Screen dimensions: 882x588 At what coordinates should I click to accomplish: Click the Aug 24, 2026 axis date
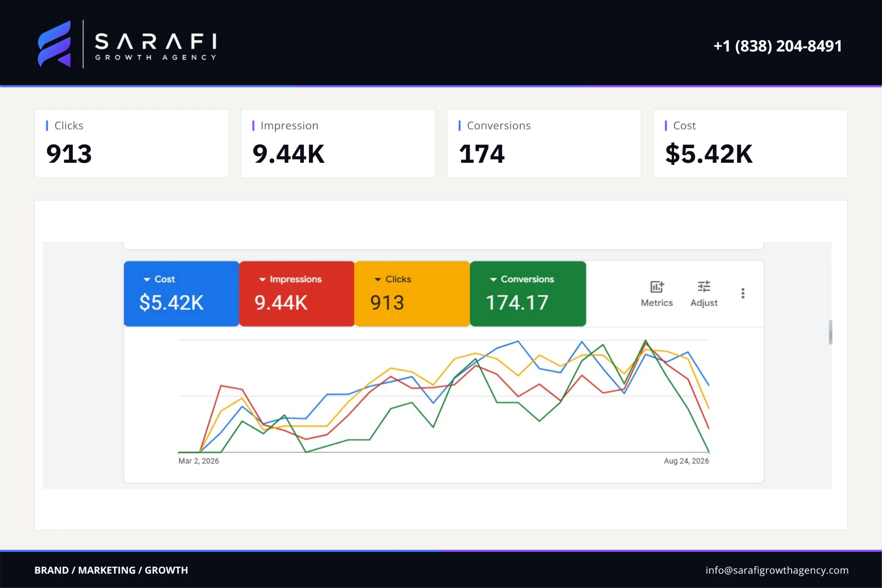[686, 461]
